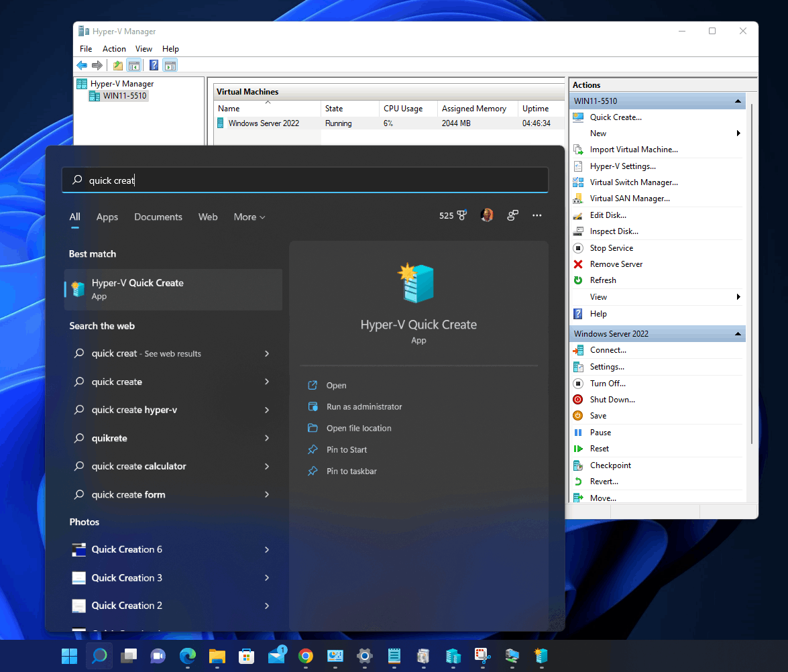Connect to Windows Server 2022 VM
The image size is (788, 672).
[608, 350]
